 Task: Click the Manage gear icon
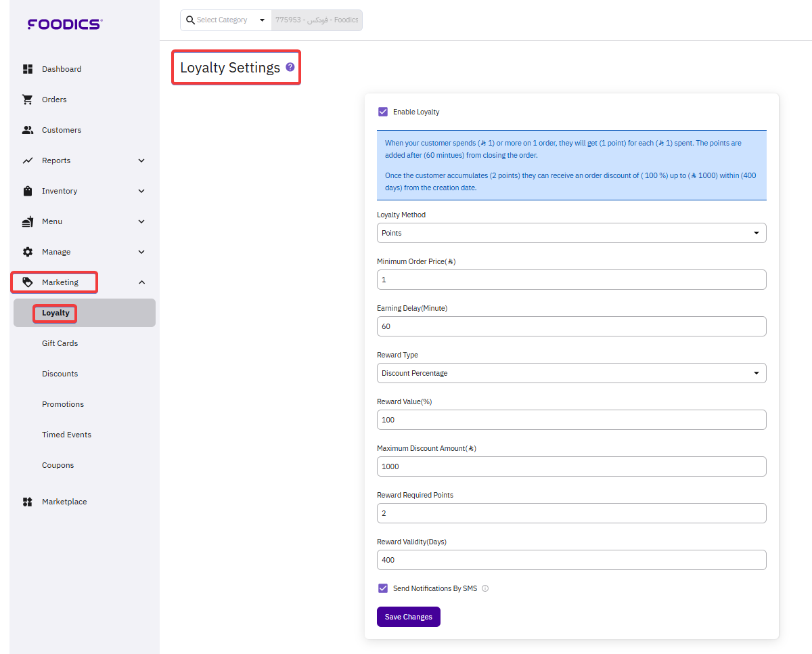[x=28, y=252]
